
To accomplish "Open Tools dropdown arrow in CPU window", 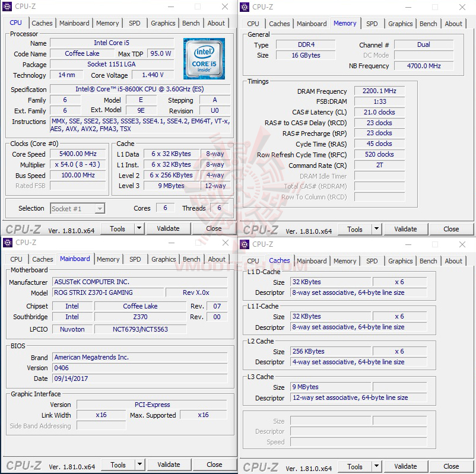I will tap(139, 228).
